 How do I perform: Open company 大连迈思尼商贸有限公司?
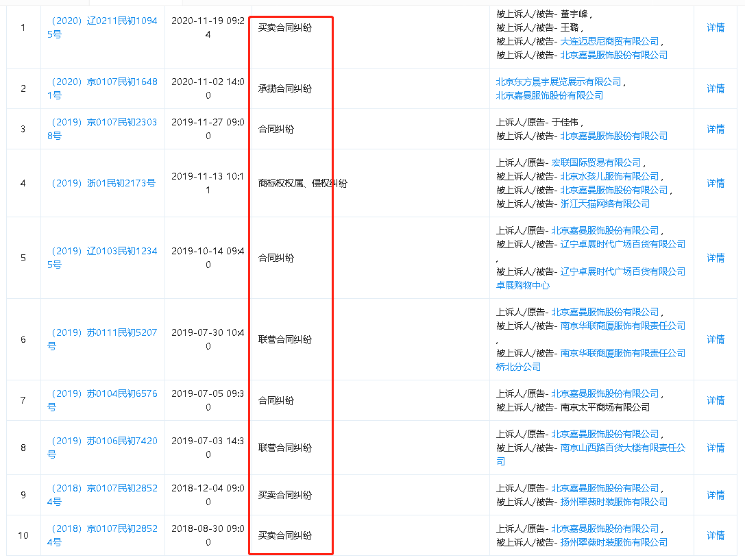pyautogui.click(x=609, y=41)
